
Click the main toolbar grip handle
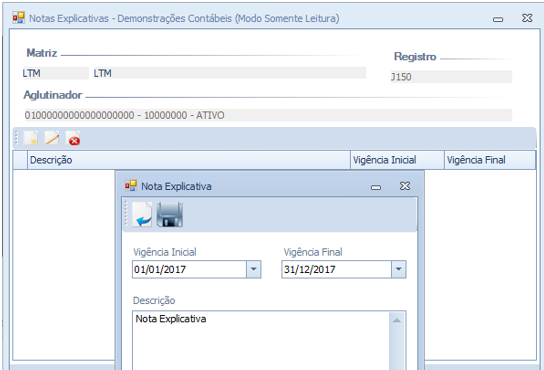click(x=16, y=137)
